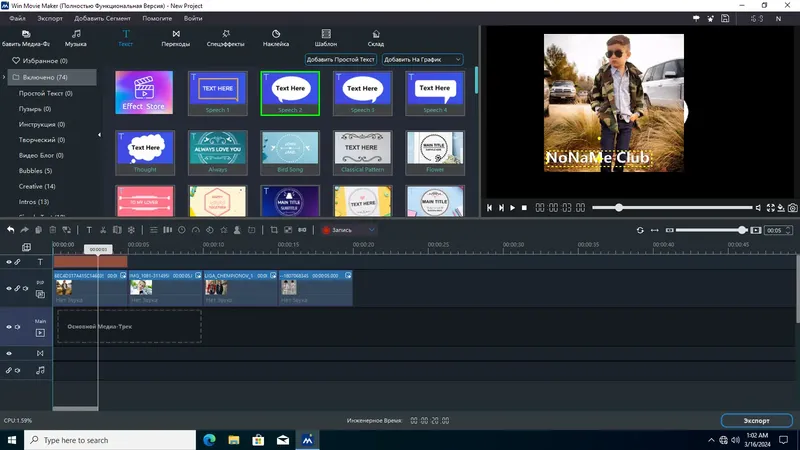Viewport: 800px width, 450px height.
Task: Select the scissors split tool
Action: pyautogui.click(x=103, y=230)
